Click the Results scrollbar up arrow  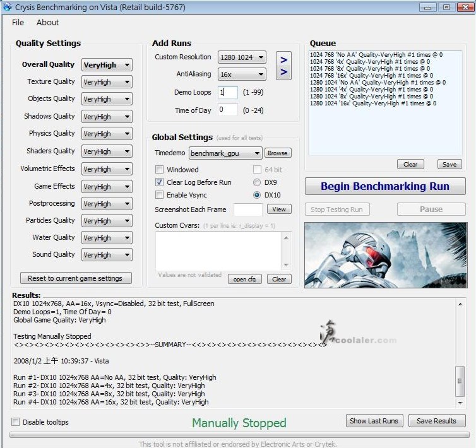(x=460, y=304)
